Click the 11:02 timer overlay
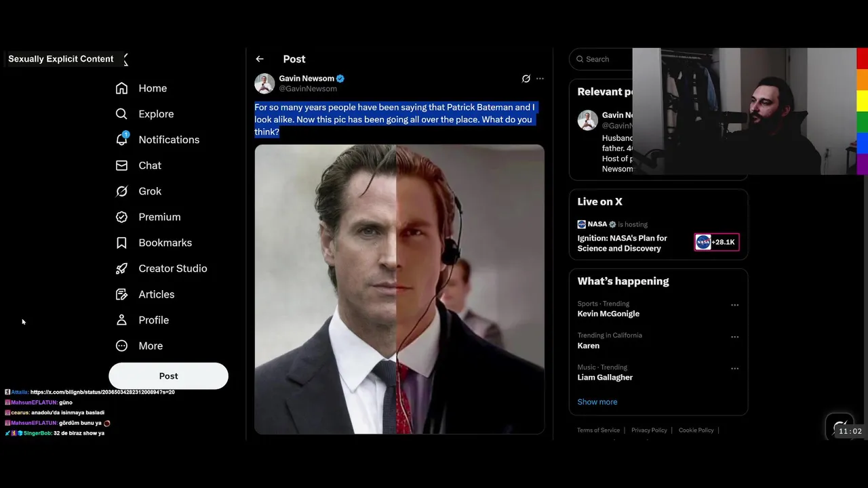Screen dimensions: 868x488 850,431
